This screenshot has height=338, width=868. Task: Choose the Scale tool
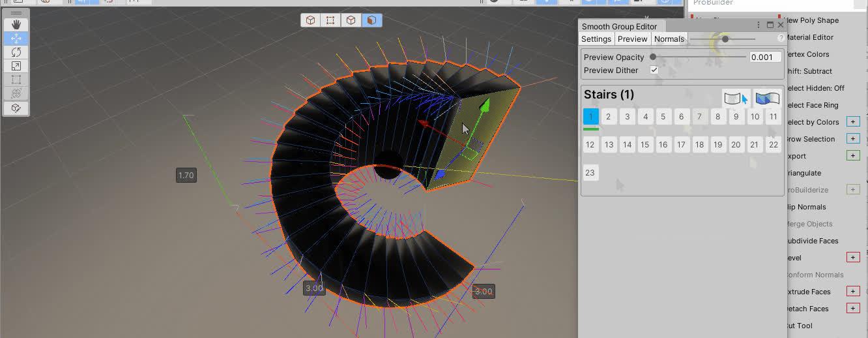pyautogui.click(x=16, y=66)
